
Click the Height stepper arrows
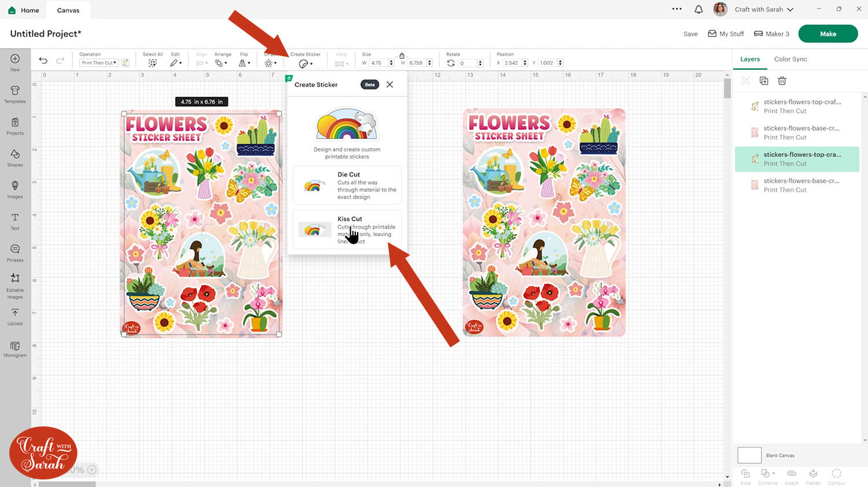[x=430, y=63]
